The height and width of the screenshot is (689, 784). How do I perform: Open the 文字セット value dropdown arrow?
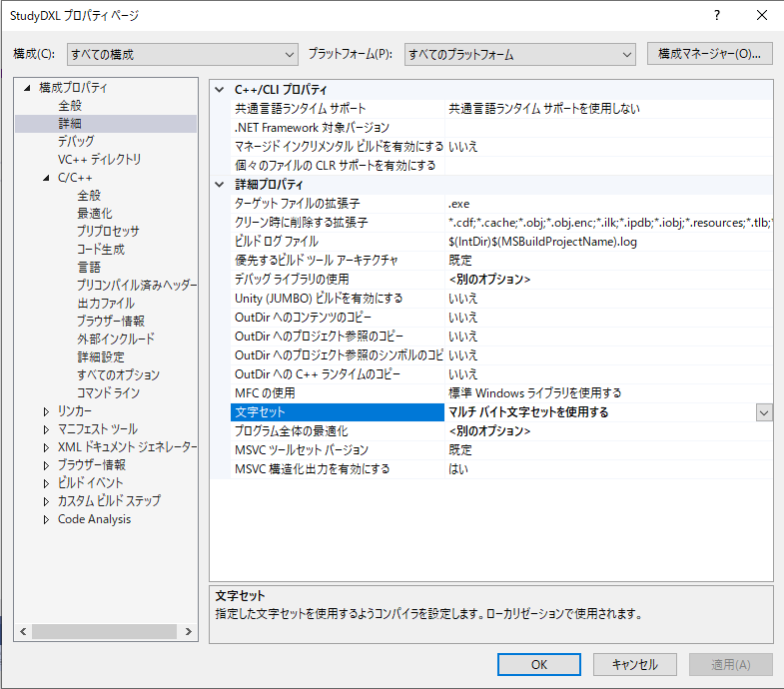764,412
